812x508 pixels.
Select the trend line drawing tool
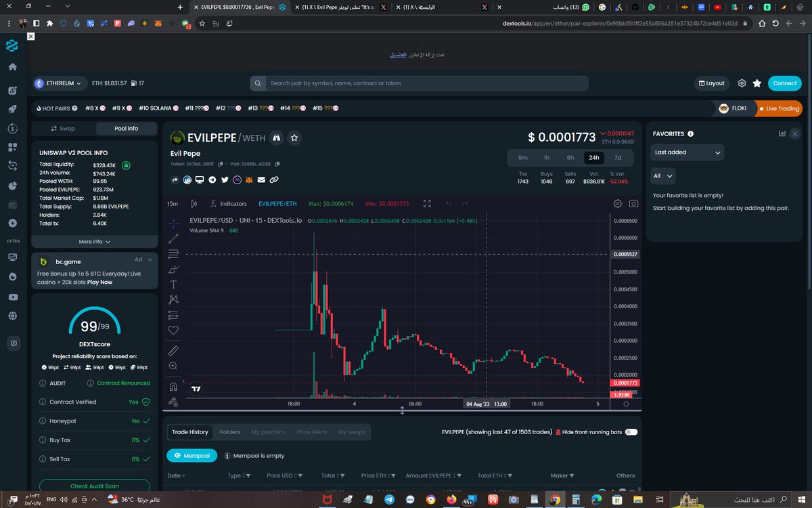[x=173, y=238]
